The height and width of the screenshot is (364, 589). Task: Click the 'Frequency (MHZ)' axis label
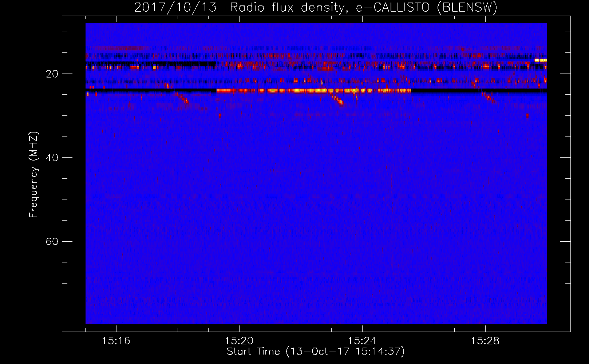pos(33,174)
